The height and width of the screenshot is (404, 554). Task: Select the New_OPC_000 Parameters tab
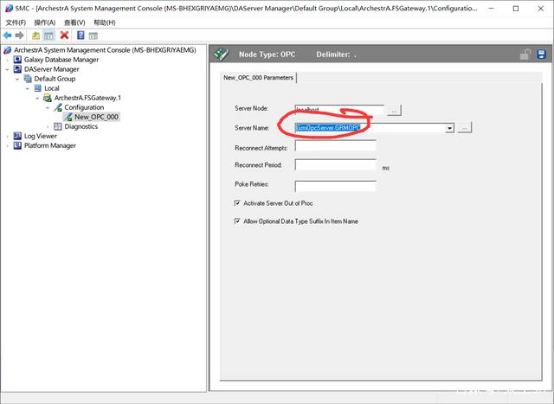coord(258,78)
